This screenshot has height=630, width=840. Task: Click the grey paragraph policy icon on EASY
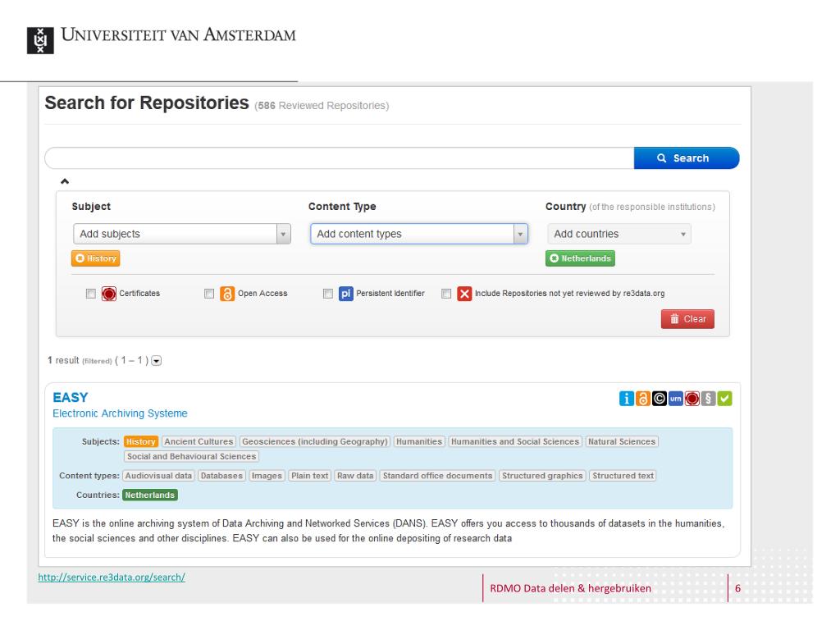[x=708, y=399]
